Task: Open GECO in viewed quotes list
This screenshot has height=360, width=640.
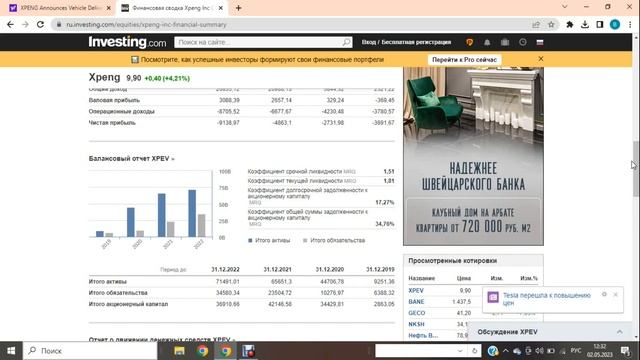Action: 416,313
